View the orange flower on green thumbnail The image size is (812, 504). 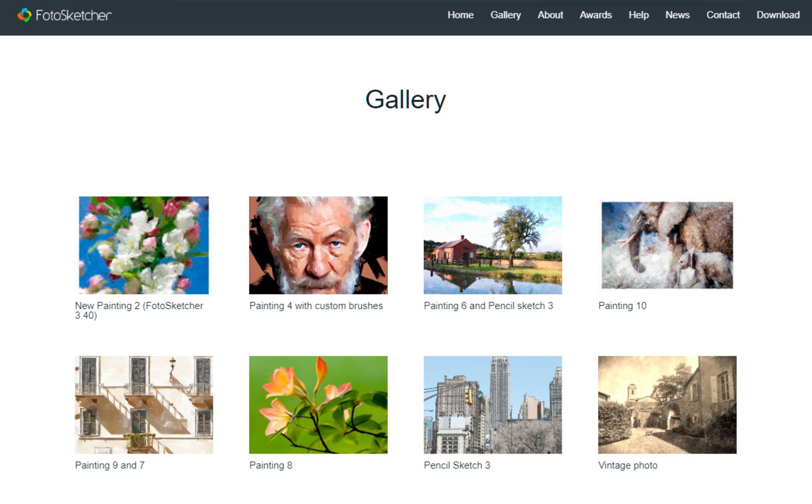tap(318, 404)
